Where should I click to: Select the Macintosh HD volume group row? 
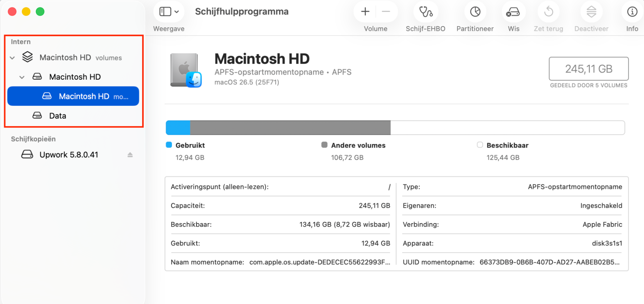pyautogui.click(x=73, y=77)
